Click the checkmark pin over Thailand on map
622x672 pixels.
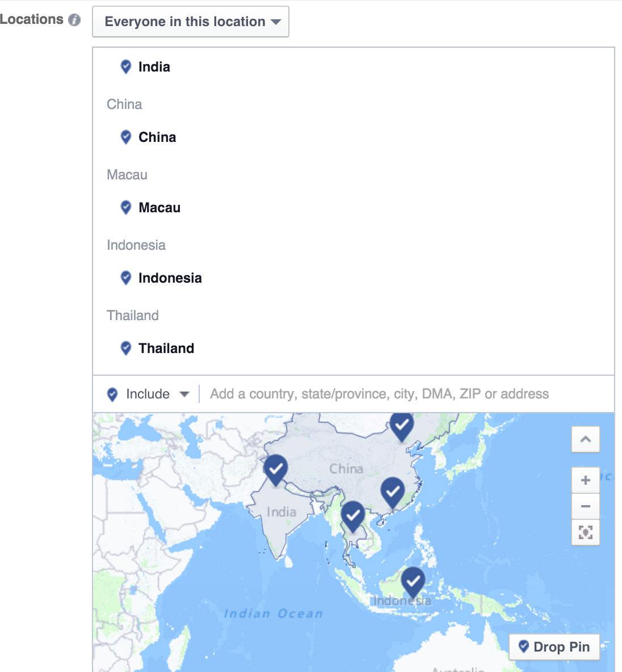[353, 516]
